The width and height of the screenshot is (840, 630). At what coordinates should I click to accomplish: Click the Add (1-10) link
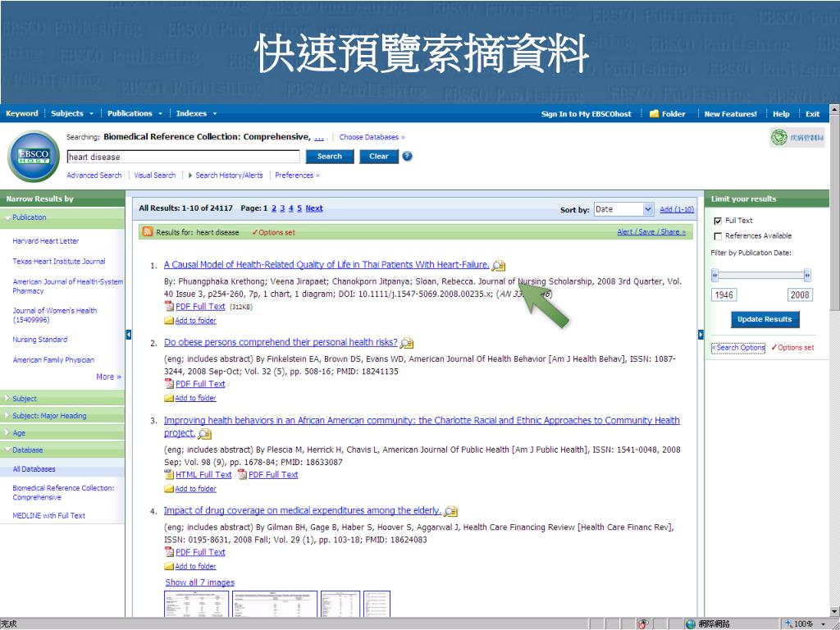click(x=677, y=209)
